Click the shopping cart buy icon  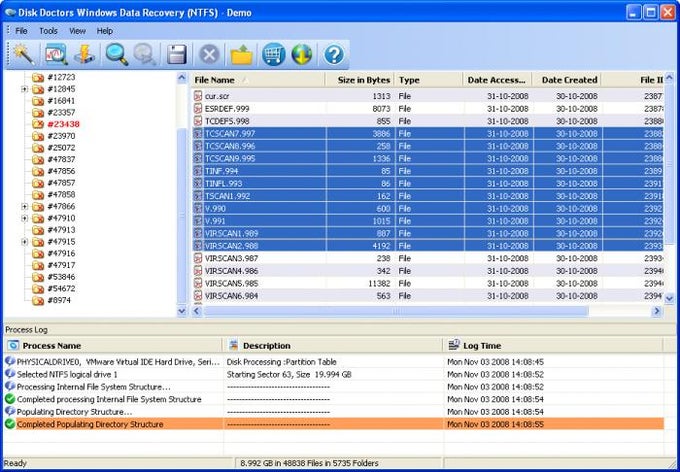[274, 55]
